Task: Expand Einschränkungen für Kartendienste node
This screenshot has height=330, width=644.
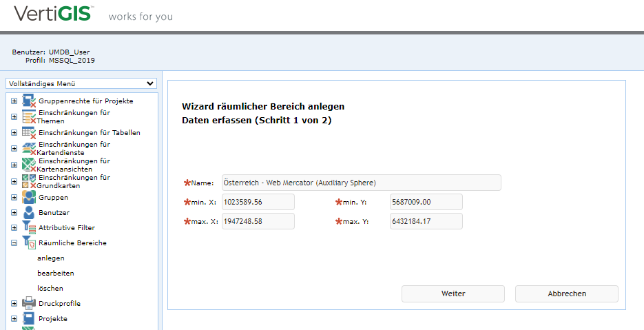Action: [14, 148]
